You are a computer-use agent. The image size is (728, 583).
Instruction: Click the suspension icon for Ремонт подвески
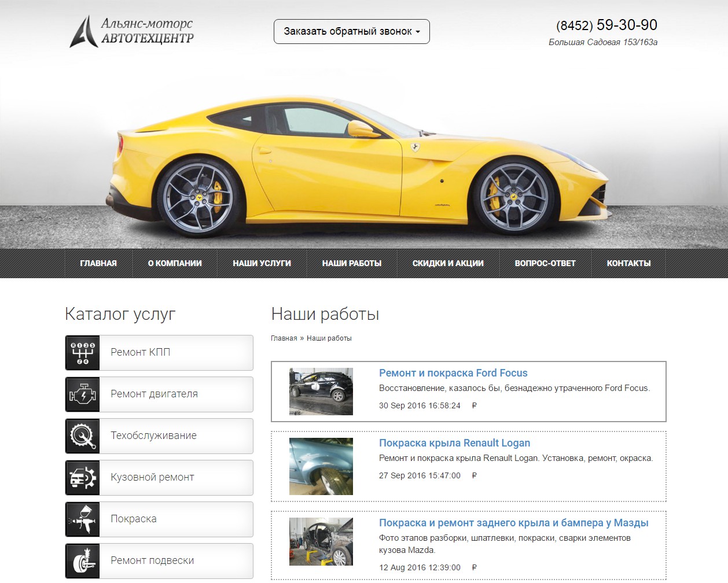coord(83,561)
